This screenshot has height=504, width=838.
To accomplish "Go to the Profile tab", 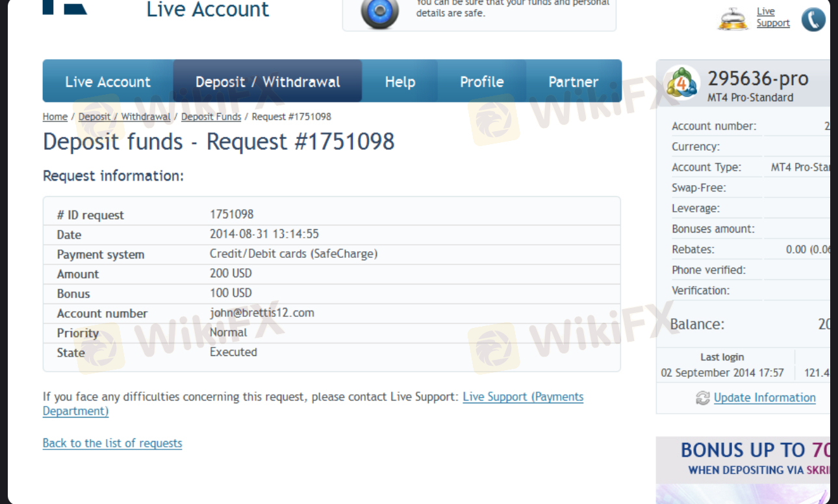I will click(482, 82).
